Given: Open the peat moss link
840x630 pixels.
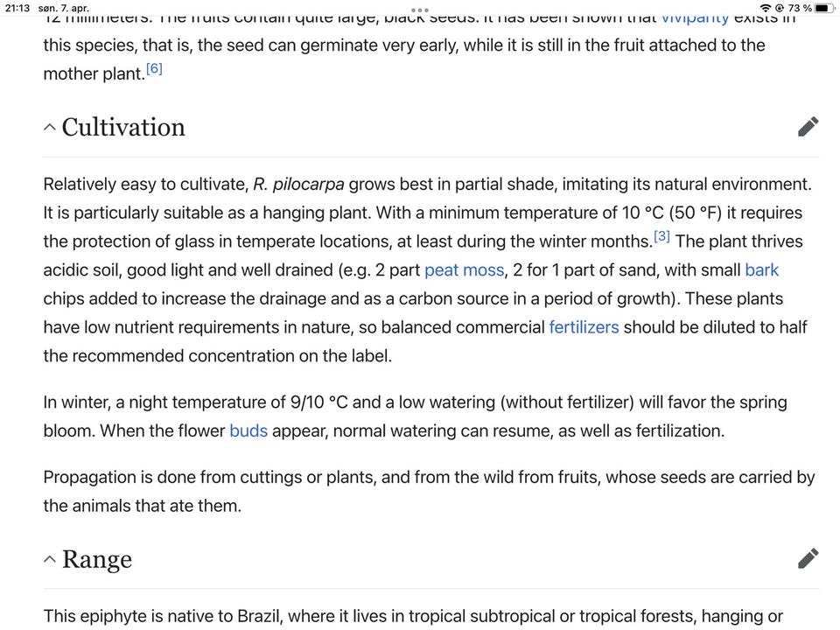Looking at the screenshot, I should pyautogui.click(x=464, y=270).
